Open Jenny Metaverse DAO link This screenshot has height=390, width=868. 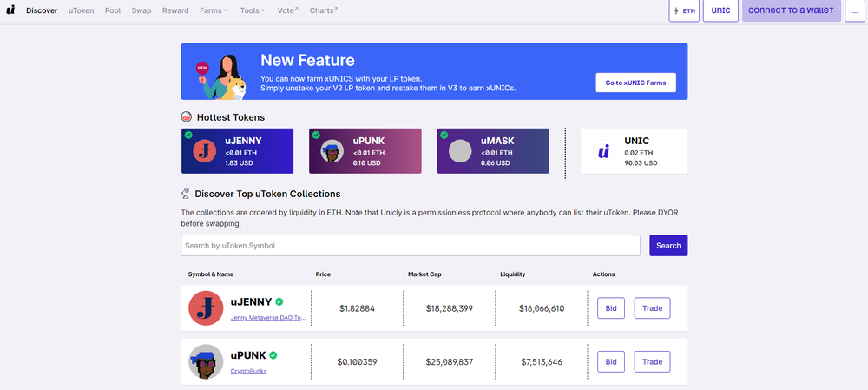[x=268, y=318]
